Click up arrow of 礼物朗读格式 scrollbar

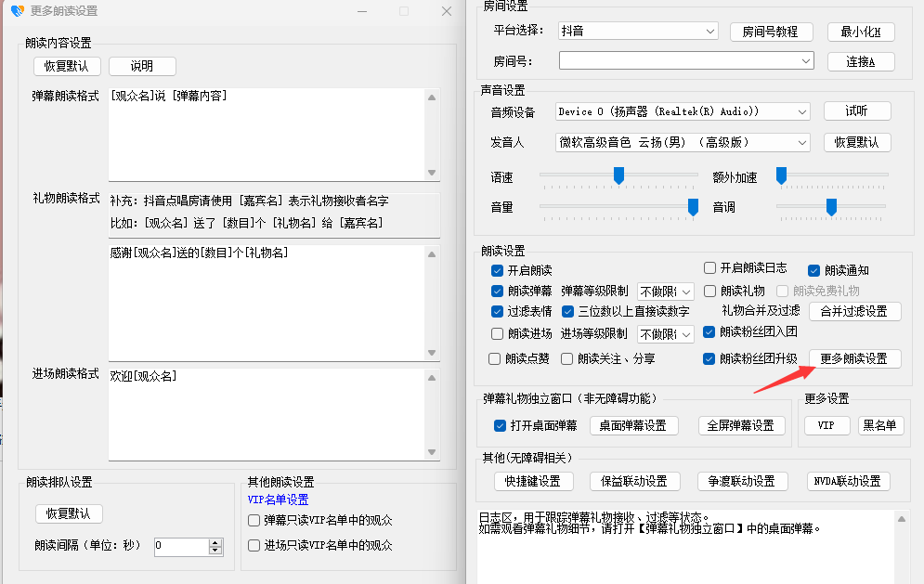[432, 254]
